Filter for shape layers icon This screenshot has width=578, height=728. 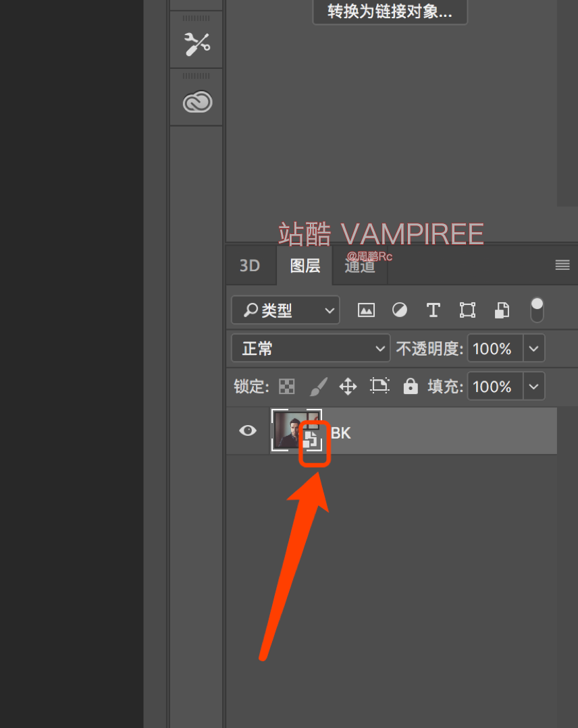(x=467, y=310)
